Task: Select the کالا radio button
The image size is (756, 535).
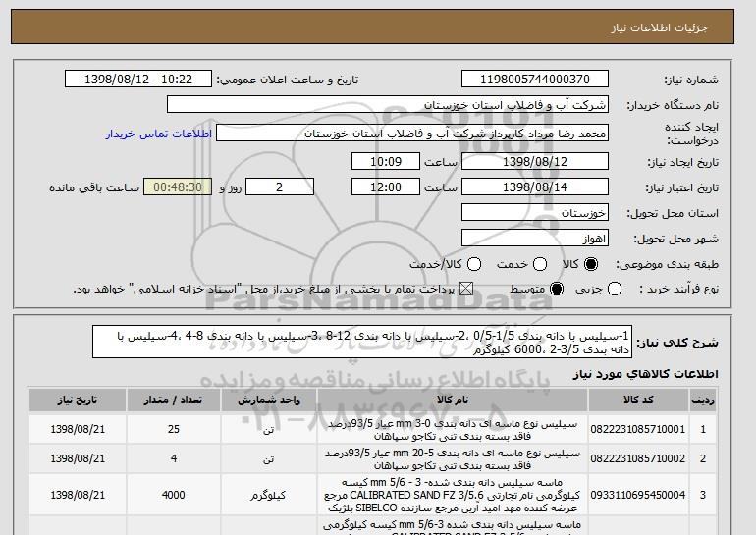Action: pos(591,264)
